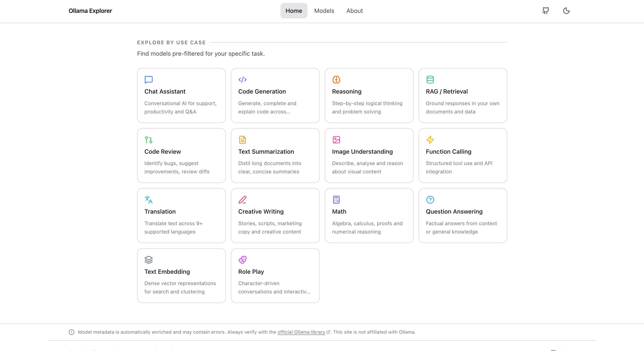Select the Chat Assistant speech bubble icon
644x351 pixels.
click(x=148, y=79)
